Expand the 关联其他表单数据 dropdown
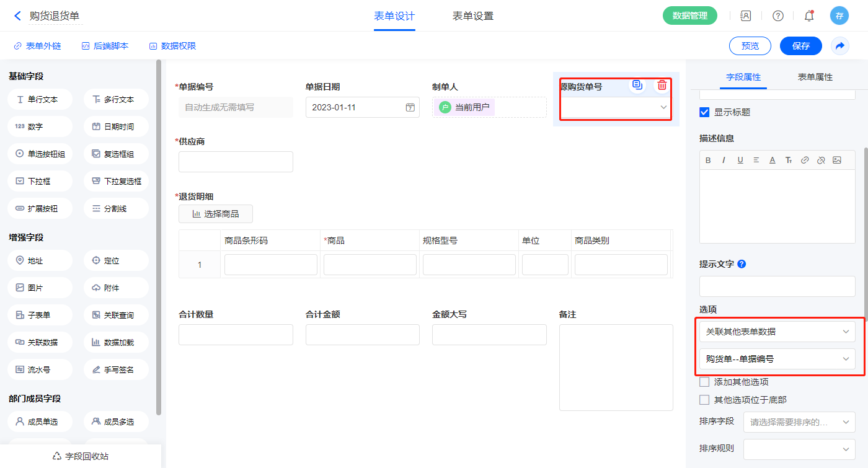Viewport: 868px width, 468px height. coord(777,332)
